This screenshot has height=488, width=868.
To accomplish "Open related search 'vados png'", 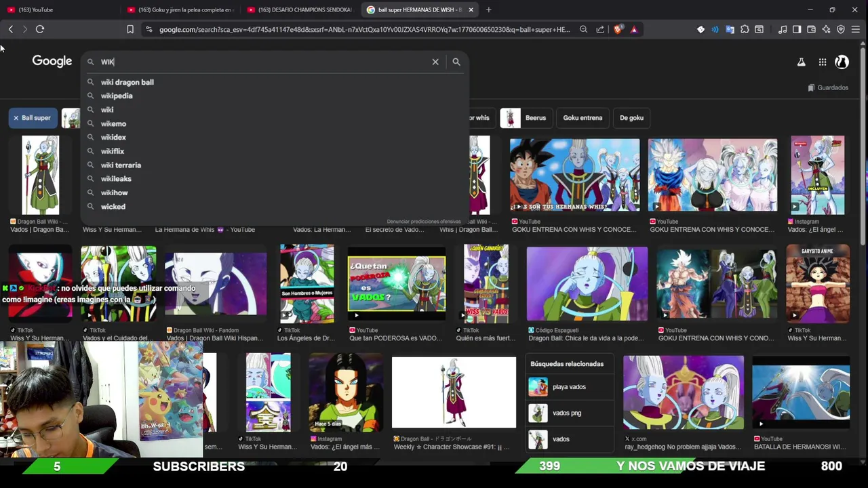I will click(568, 413).
